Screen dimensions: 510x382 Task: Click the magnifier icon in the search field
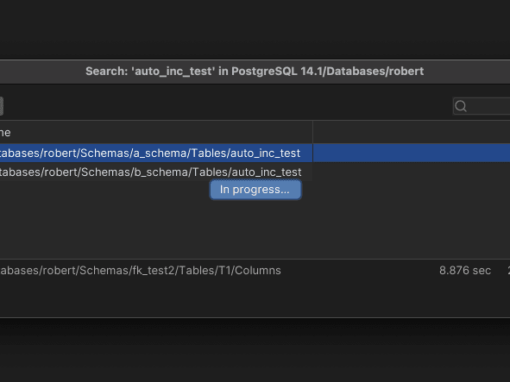461,106
